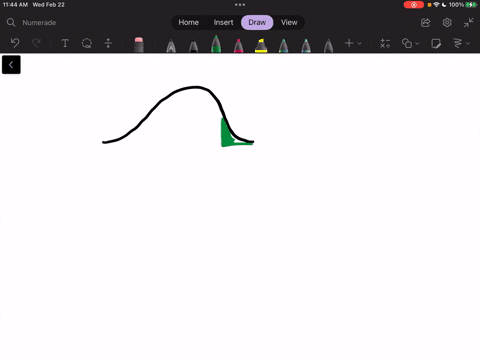Tap the Do Not Disturb moon icon

click(x=444, y=5)
